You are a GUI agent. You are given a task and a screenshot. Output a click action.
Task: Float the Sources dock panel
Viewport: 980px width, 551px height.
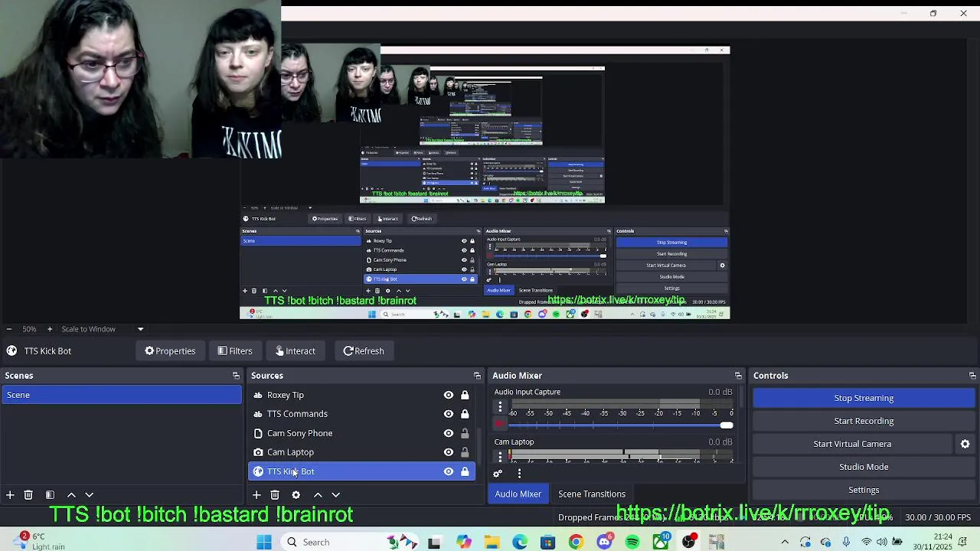[477, 376]
